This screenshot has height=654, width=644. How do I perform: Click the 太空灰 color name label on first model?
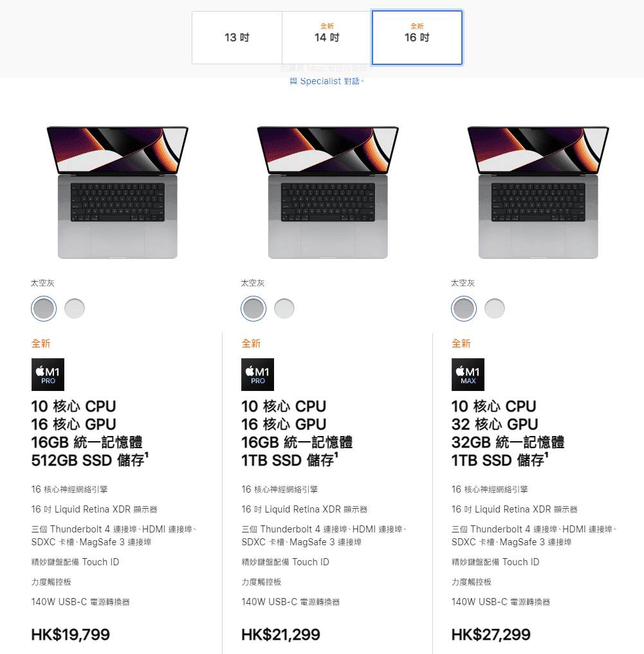(42, 283)
